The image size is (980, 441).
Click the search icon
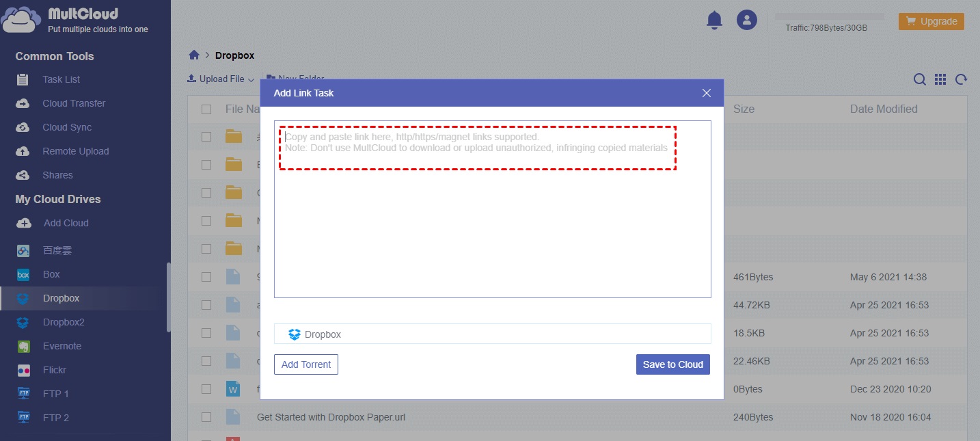[x=920, y=79]
